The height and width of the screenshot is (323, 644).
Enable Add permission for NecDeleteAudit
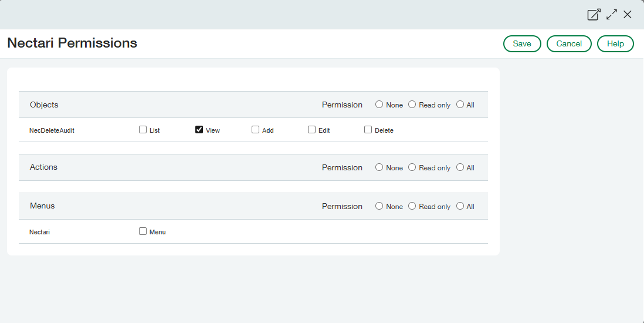pos(256,130)
